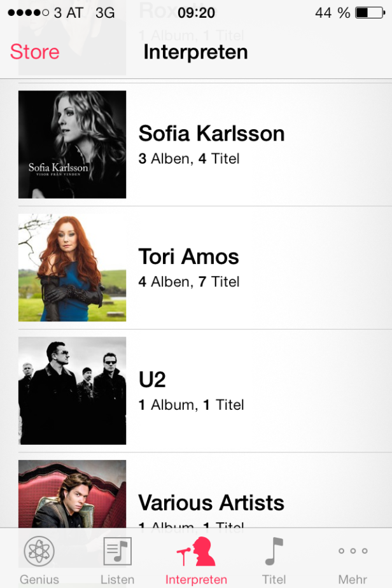The width and height of the screenshot is (392, 588).
Task: Open the U2 artist entry
Action: (x=205, y=391)
